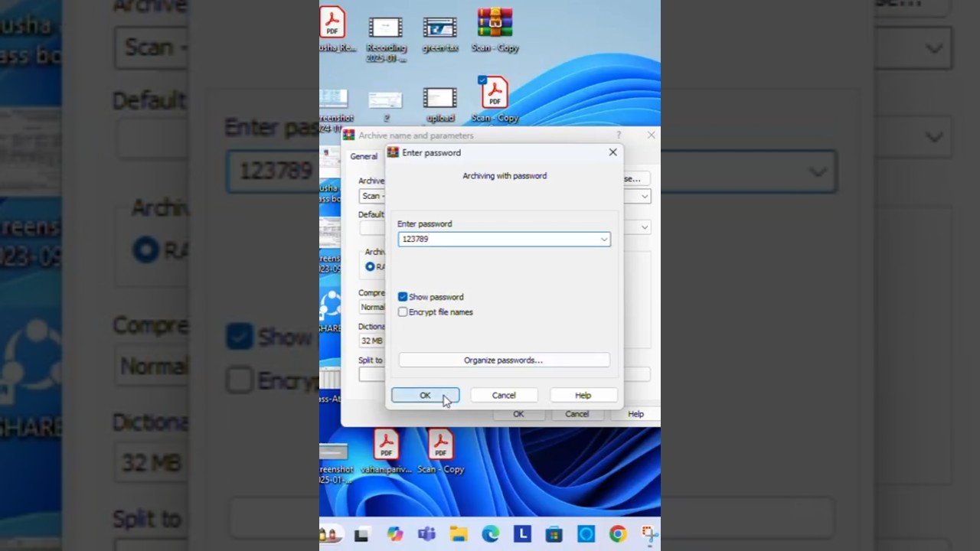Click Cancel in the Enter password dialog

pos(504,395)
